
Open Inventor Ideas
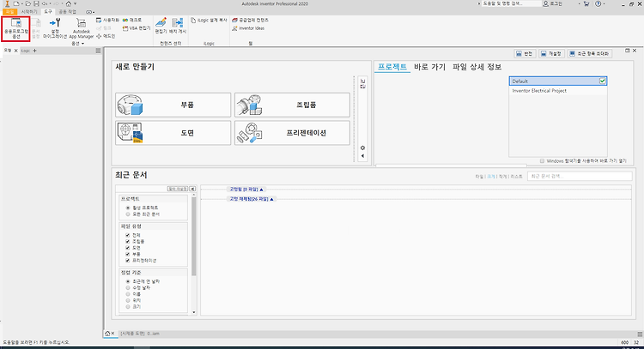click(x=248, y=28)
